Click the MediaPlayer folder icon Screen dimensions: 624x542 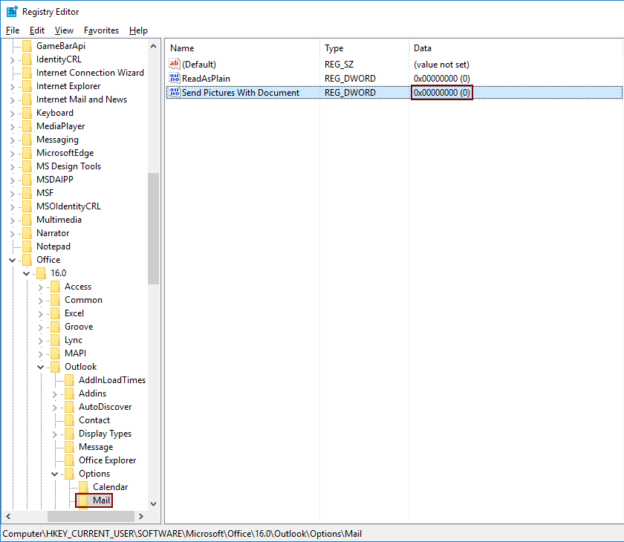point(27,127)
